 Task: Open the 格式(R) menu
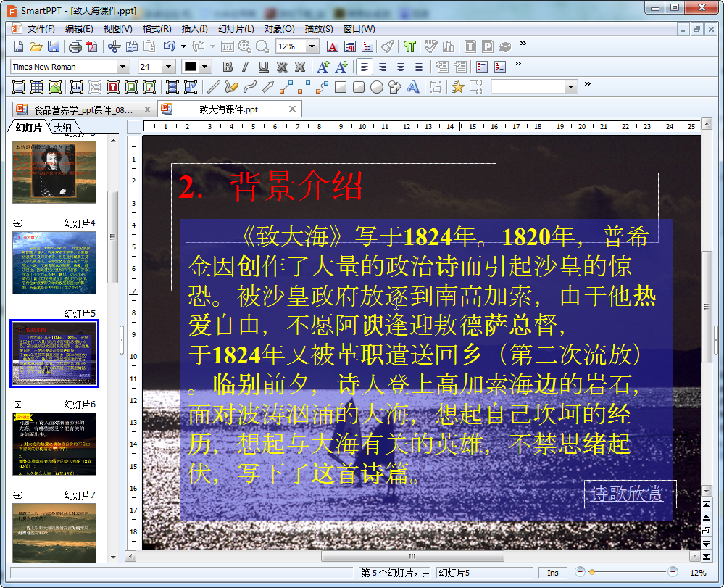[x=157, y=29]
